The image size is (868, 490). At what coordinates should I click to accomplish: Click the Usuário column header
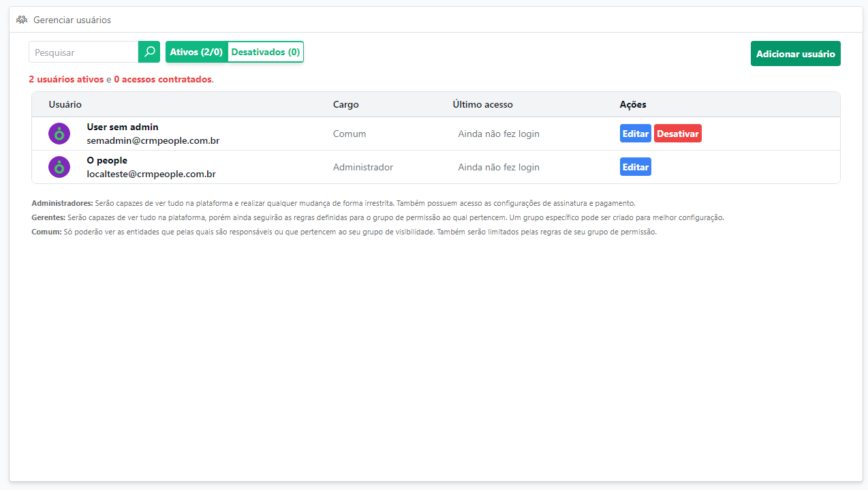(65, 104)
